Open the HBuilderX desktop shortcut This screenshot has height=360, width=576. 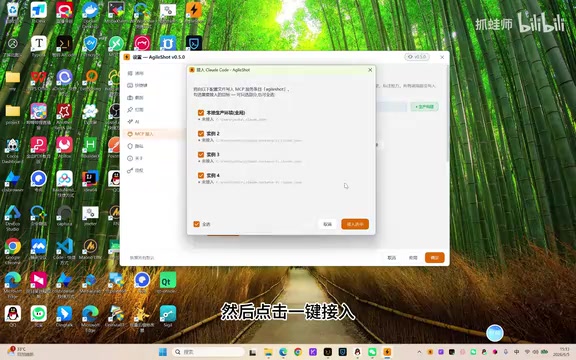point(90,148)
